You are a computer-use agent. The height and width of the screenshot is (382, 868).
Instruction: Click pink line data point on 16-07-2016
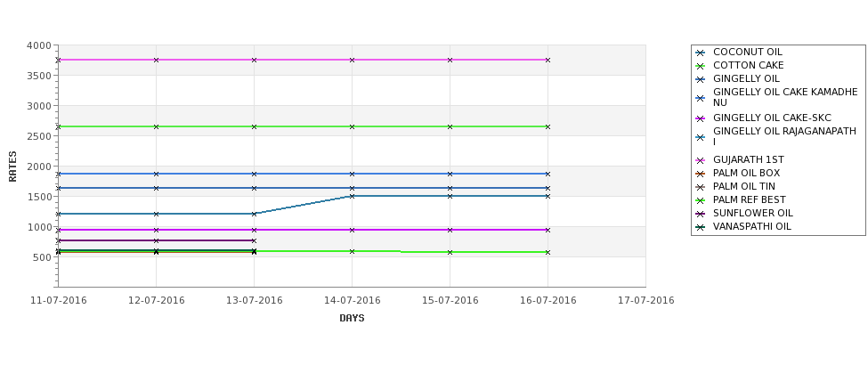click(x=548, y=60)
